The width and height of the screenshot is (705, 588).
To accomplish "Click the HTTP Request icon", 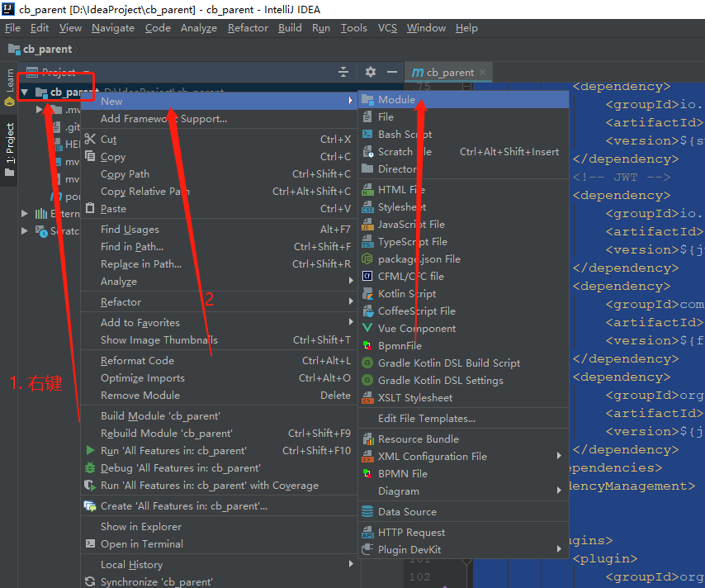I will (x=367, y=533).
